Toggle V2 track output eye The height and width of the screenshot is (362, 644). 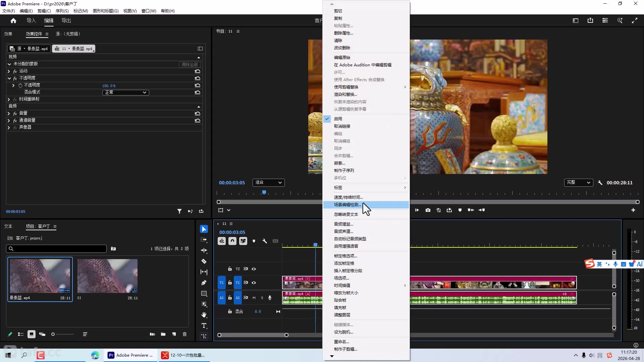click(254, 269)
